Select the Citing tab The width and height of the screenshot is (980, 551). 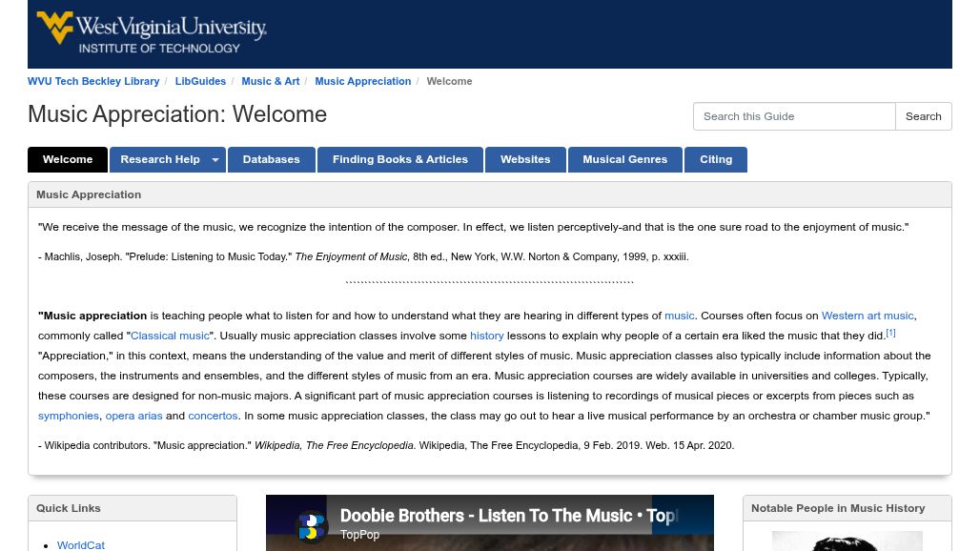[x=716, y=160]
